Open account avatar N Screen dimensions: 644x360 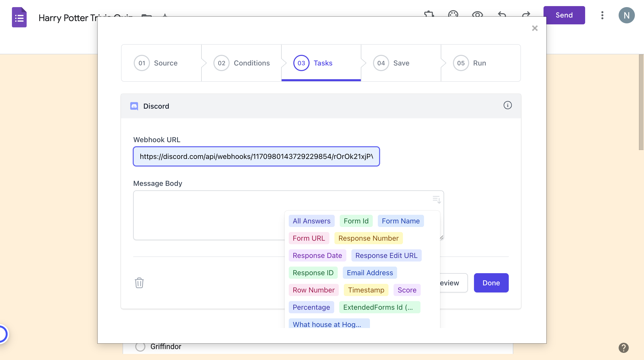click(626, 15)
